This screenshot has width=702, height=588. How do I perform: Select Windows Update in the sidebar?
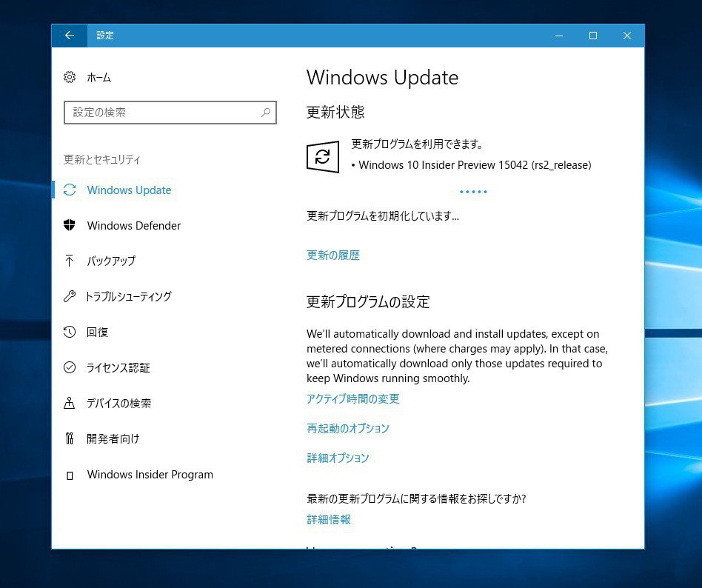point(129,190)
